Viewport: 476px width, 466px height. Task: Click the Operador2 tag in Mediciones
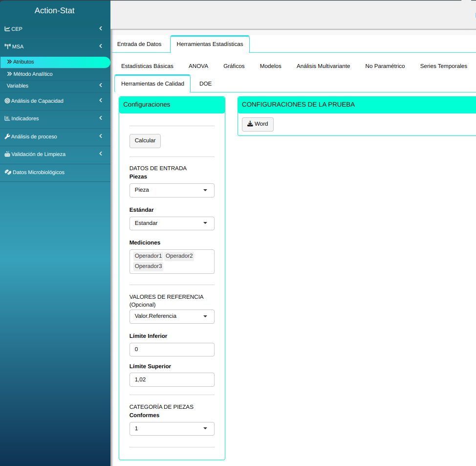click(179, 256)
